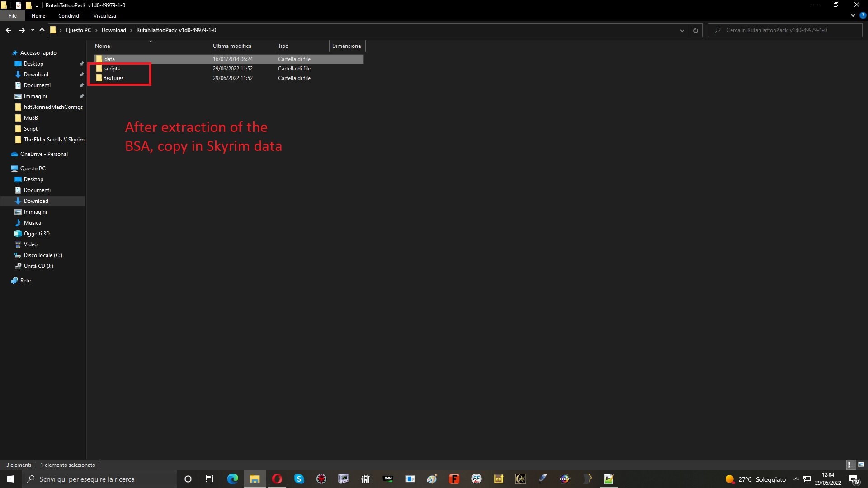Select OneDrive - Personal in sidebar

pyautogui.click(x=44, y=154)
